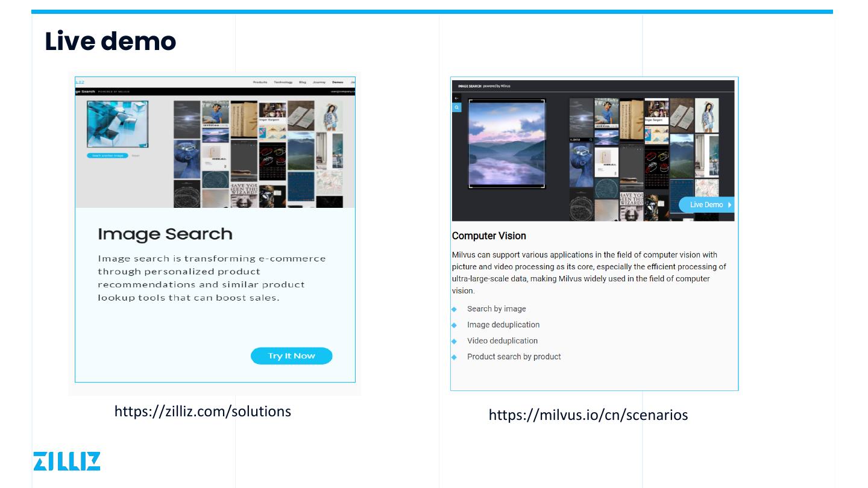
Task: Click the green mountain thumbnail in Zilliz demo
Action: (301, 151)
